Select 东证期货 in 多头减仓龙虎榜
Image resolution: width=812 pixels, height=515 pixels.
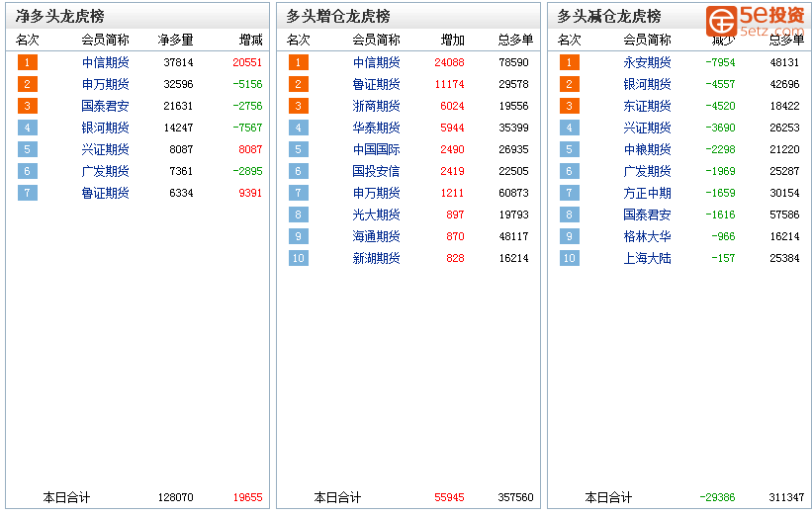pos(647,106)
